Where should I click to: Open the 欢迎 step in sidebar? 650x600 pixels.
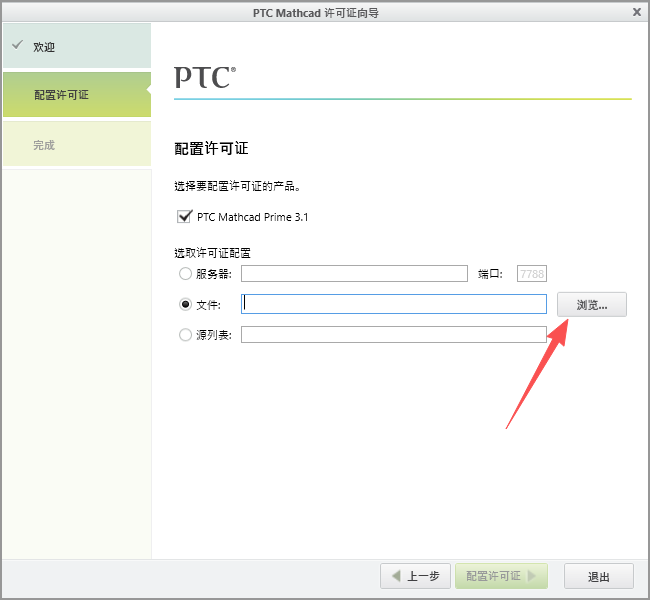[77, 46]
